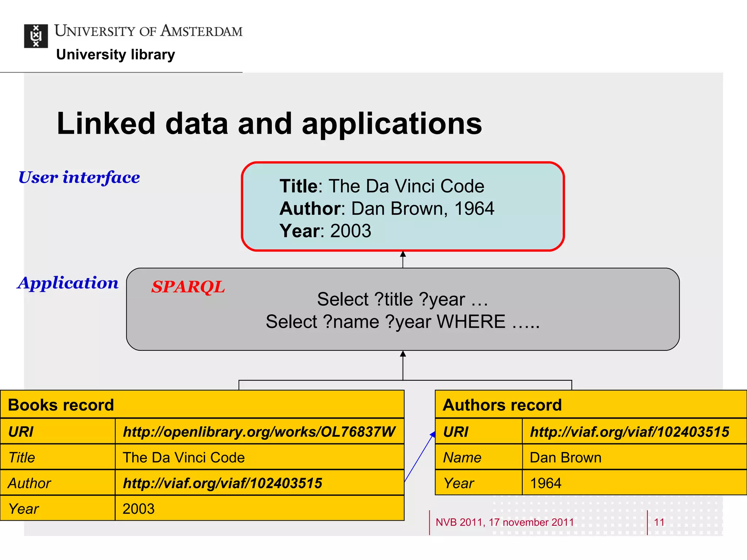
Task: Click the red 'SPARQL' label
Action: click(188, 287)
